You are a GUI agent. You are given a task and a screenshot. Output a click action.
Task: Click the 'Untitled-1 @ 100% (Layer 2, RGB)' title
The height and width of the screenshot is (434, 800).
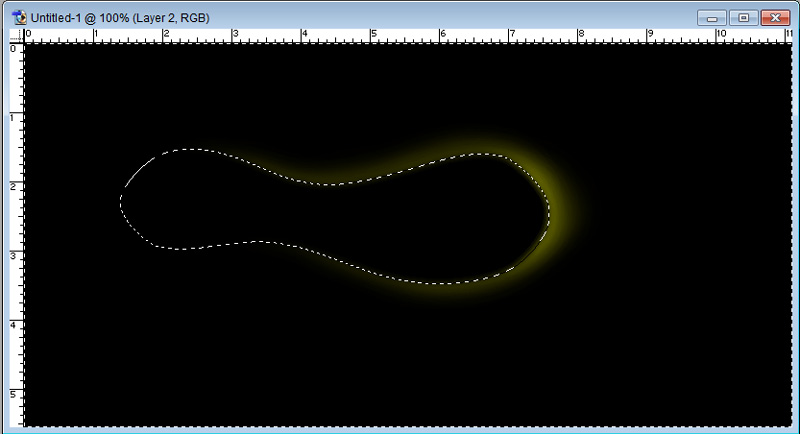pyautogui.click(x=120, y=18)
